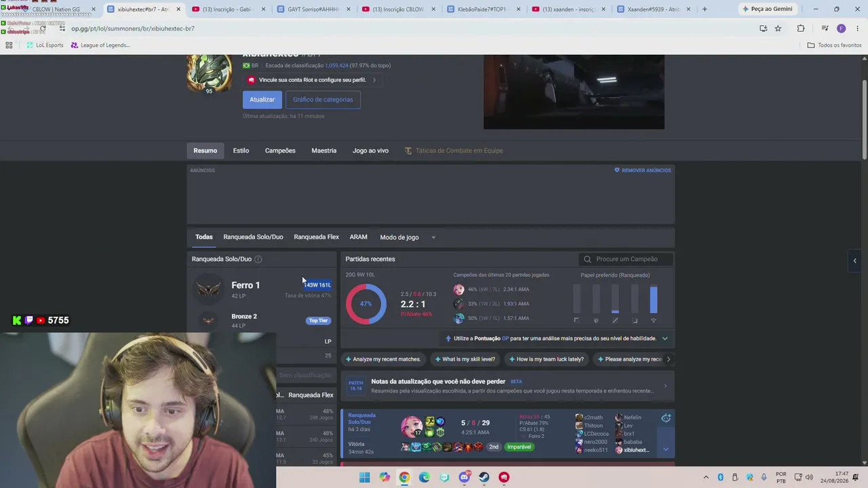Show more AI prompt suggestions arrow

click(668, 359)
